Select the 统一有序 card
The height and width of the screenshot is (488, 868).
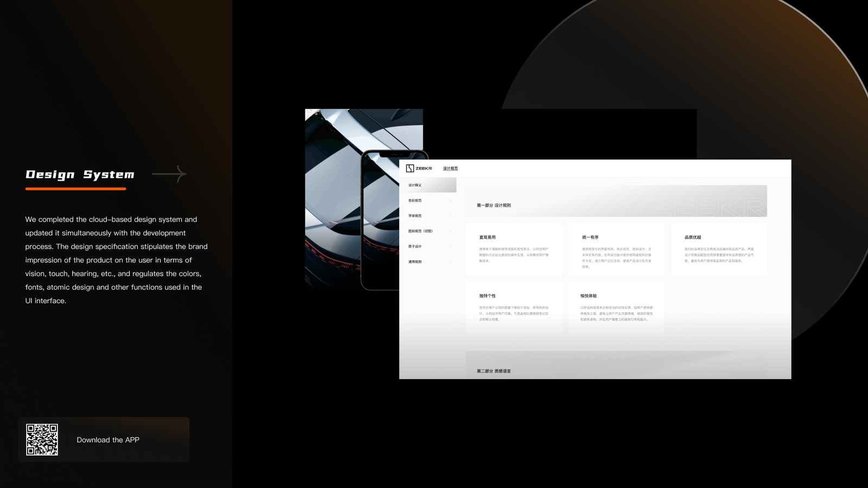[x=616, y=249]
